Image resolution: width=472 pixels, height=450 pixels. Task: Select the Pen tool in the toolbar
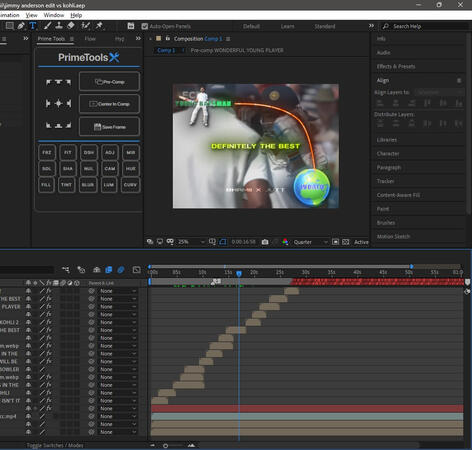(x=21, y=26)
